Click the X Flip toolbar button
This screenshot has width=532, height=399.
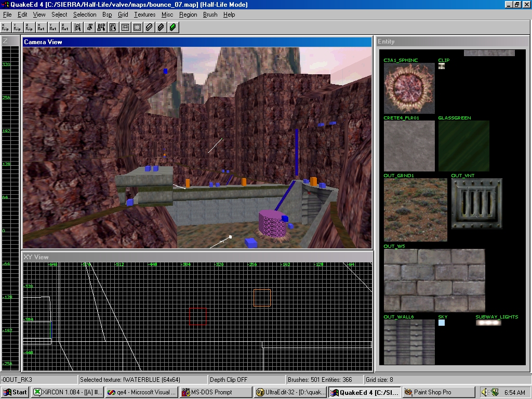coord(6,27)
